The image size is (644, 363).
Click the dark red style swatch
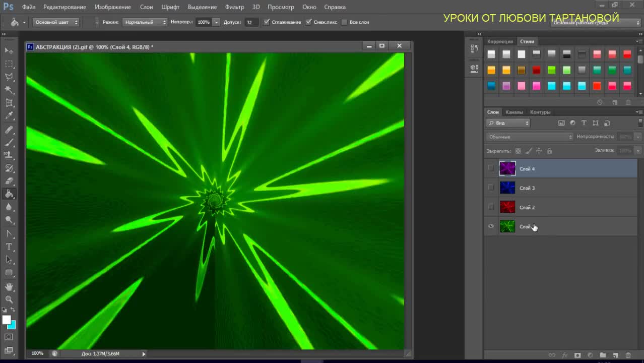click(537, 70)
